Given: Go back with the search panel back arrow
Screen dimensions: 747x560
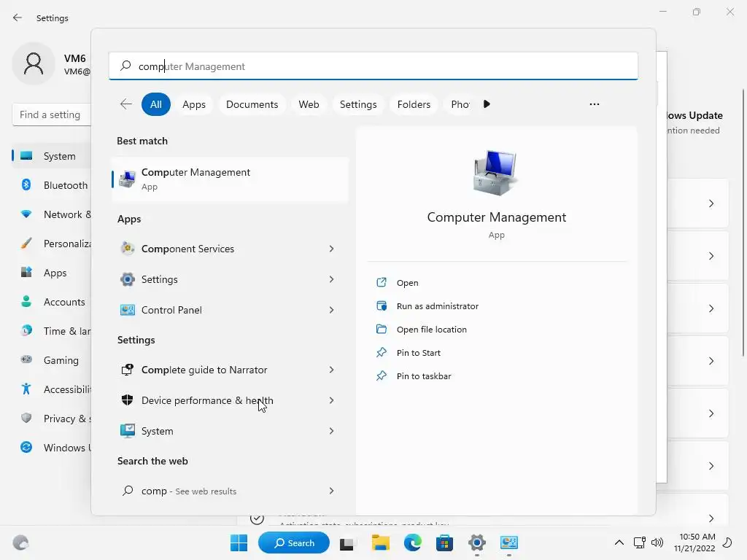Looking at the screenshot, I should pyautogui.click(x=125, y=104).
